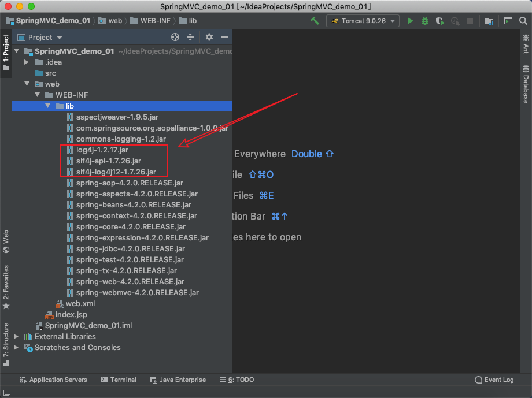Open the Tomcat 9.0.26 run configuration dropdown
Image resolution: width=532 pixels, height=398 pixels.
pyautogui.click(x=363, y=21)
